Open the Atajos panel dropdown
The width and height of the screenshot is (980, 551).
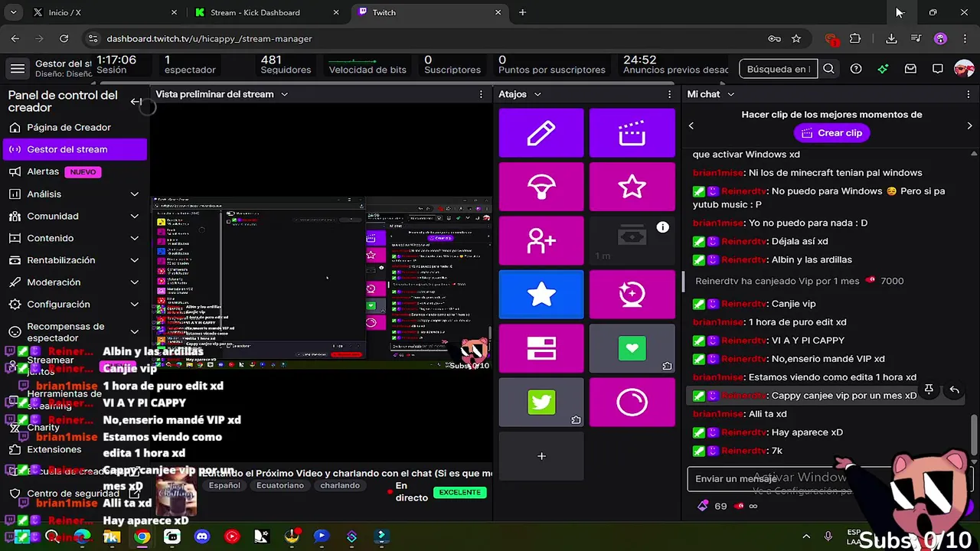coord(537,94)
